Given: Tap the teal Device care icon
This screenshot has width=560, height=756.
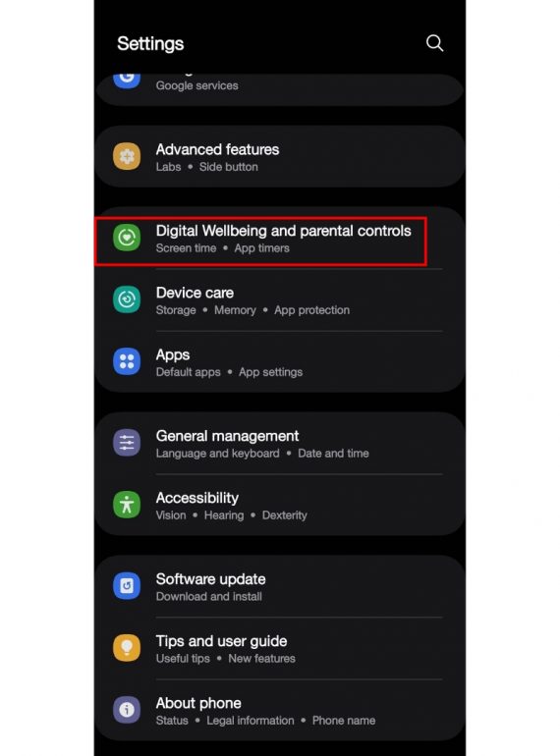Looking at the screenshot, I should [x=127, y=299].
